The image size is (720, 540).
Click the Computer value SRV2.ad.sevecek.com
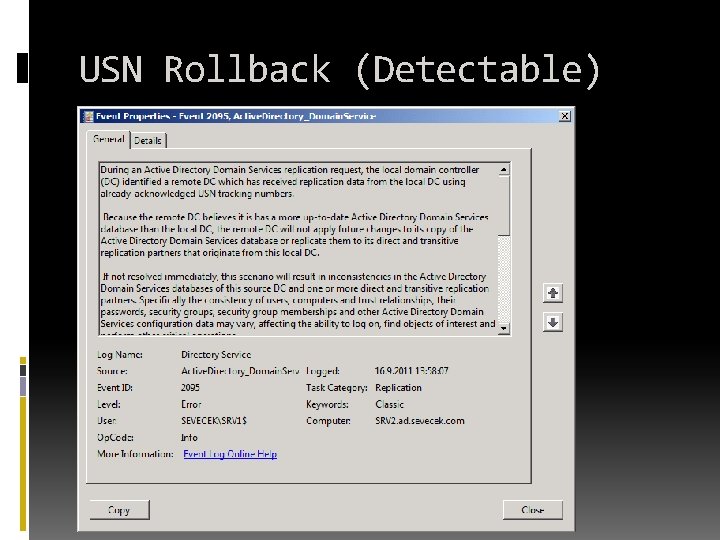point(420,421)
